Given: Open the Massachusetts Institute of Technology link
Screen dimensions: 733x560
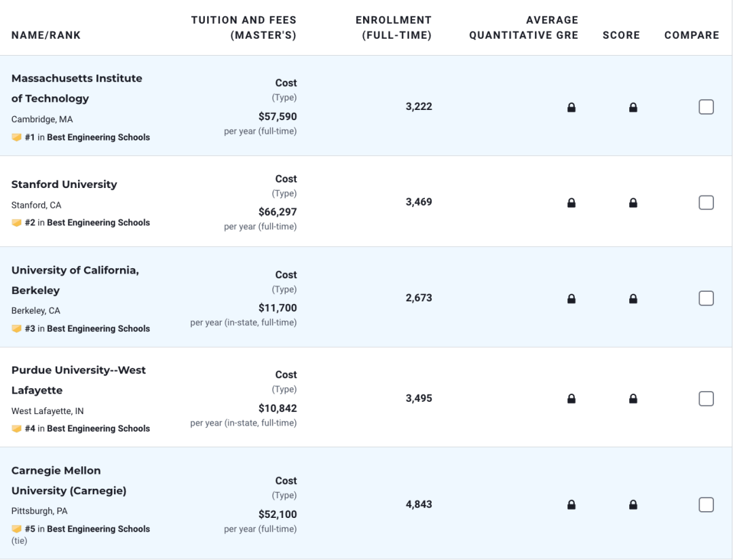Looking at the screenshot, I should pyautogui.click(x=77, y=88).
